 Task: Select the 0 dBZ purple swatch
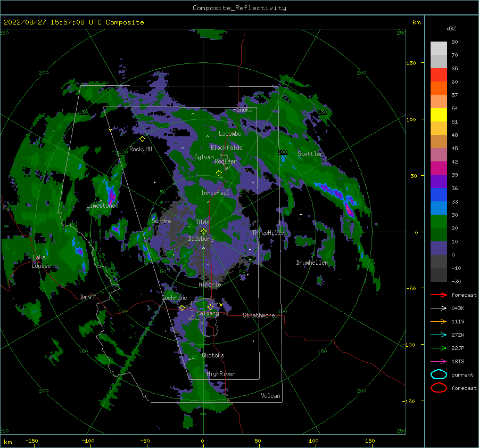(x=439, y=248)
